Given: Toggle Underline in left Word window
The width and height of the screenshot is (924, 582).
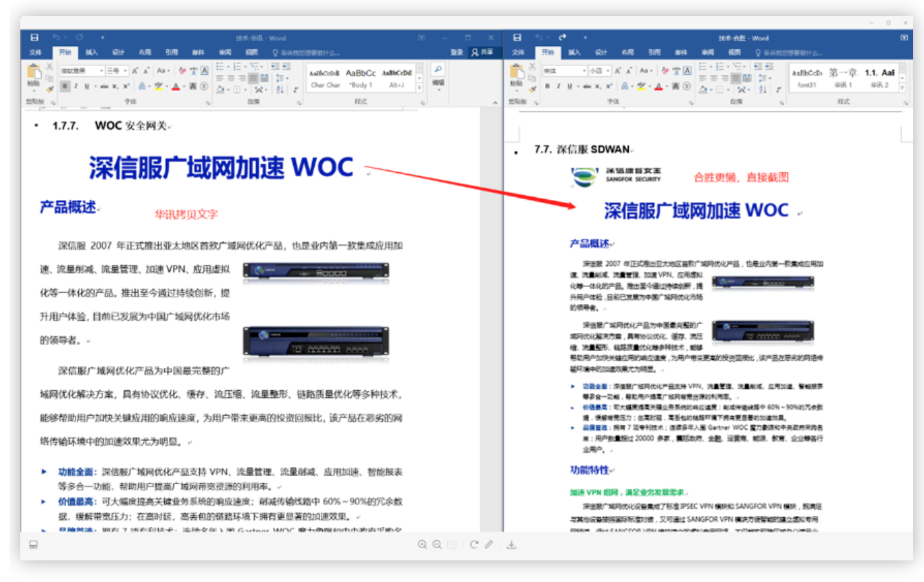Looking at the screenshot, I should (x=87, y=86).
